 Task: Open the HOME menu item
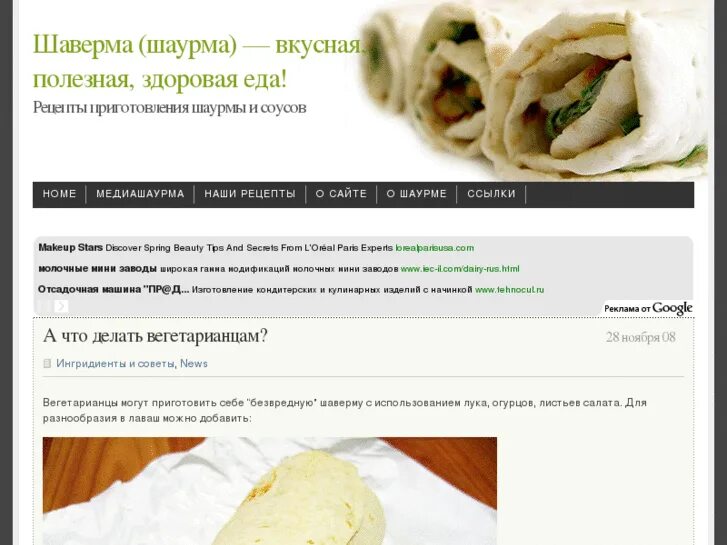[59, 194]
